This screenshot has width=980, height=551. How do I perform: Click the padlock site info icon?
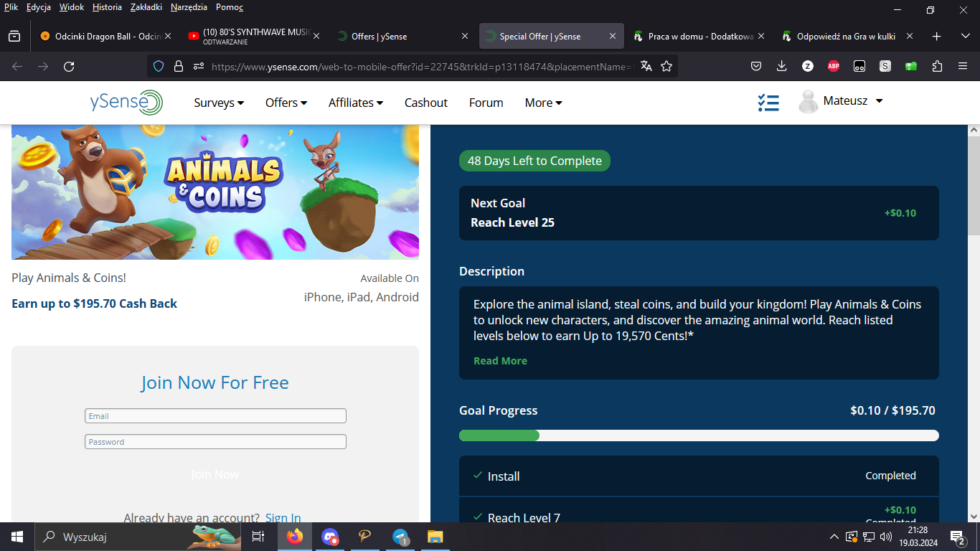coord(179,66)
